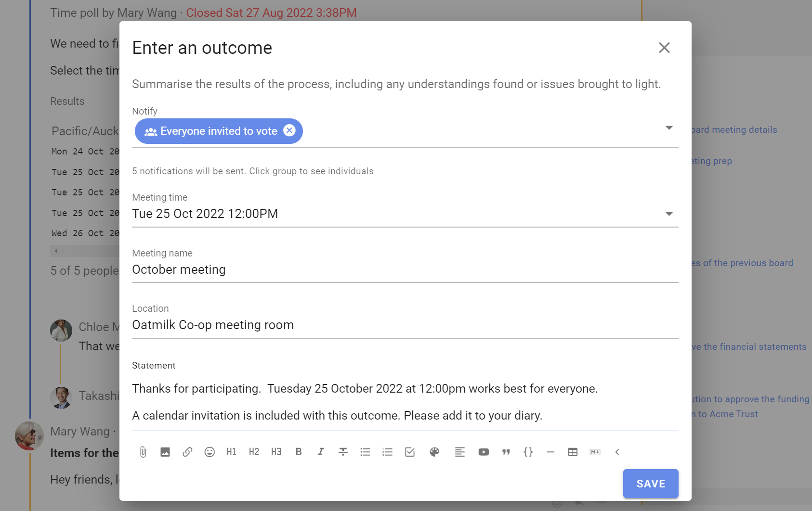Insert an image using the image icon
Viewport: 812px width, 511px height.
click(x=165, y=452)
